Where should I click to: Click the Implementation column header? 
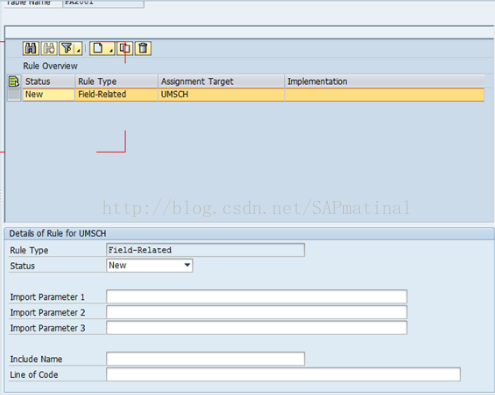tap(384, 81)
